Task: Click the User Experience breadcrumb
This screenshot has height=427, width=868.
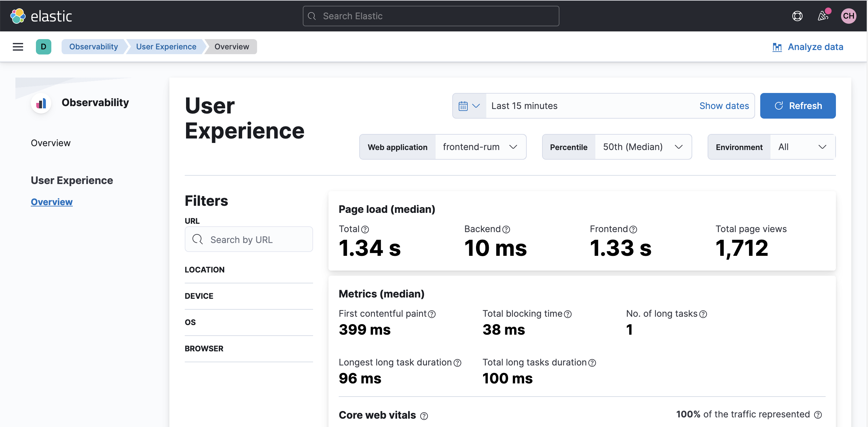Action: (166, 47)
